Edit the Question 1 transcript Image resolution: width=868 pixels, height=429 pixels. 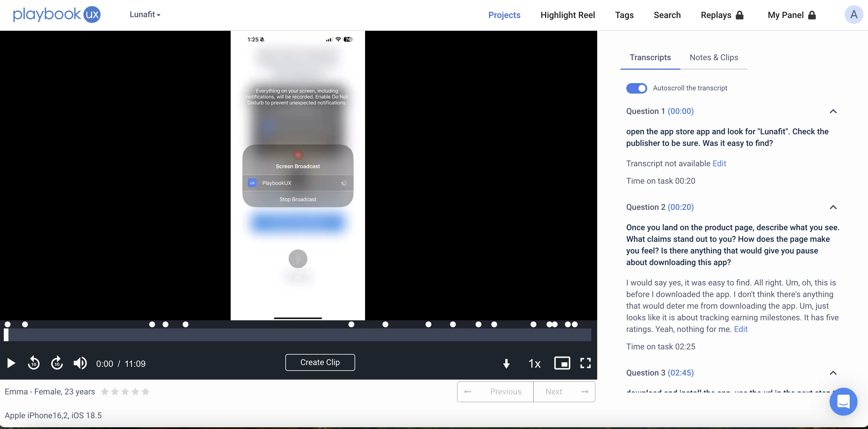[719, 163]
